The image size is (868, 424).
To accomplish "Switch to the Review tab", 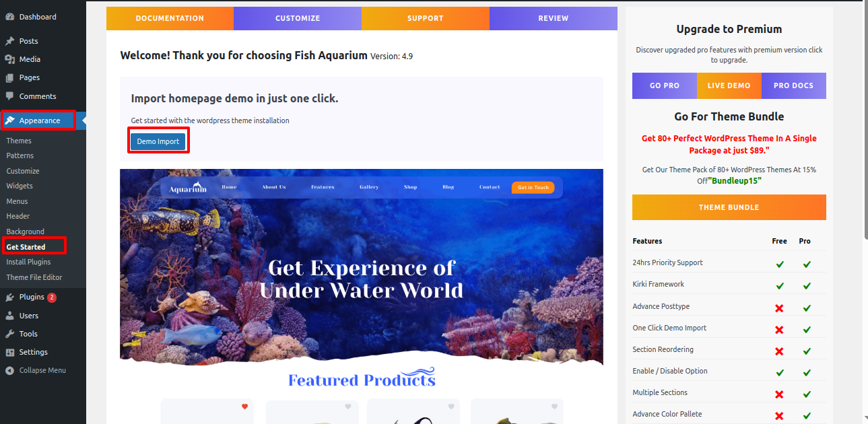I will [x=554, y=18].
